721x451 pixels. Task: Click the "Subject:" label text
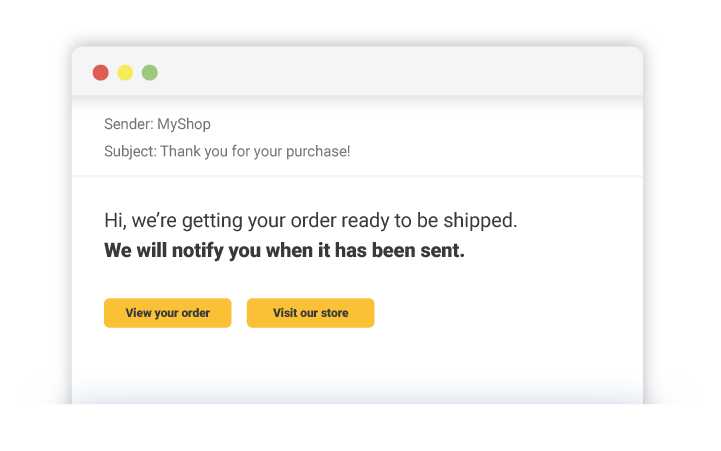pyautogui.click(x=130, y=152)
